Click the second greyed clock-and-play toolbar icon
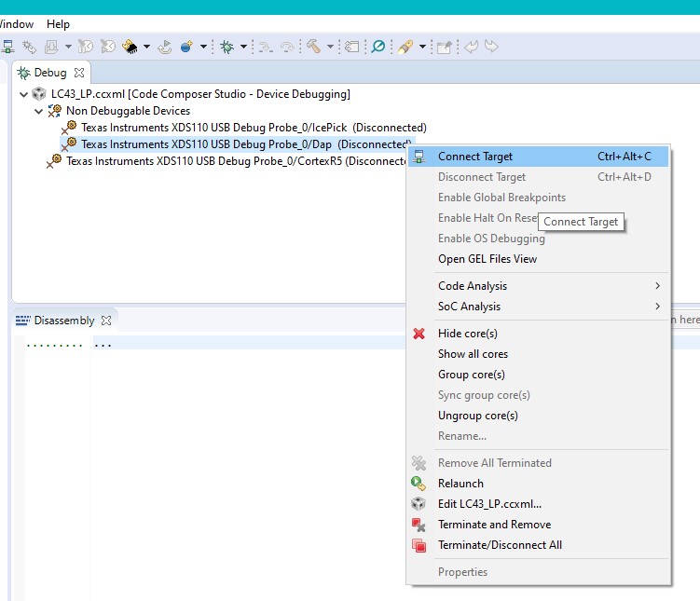The width and height of the screenshot is (700, 601). pyautogui.click(x=107, y=47)
